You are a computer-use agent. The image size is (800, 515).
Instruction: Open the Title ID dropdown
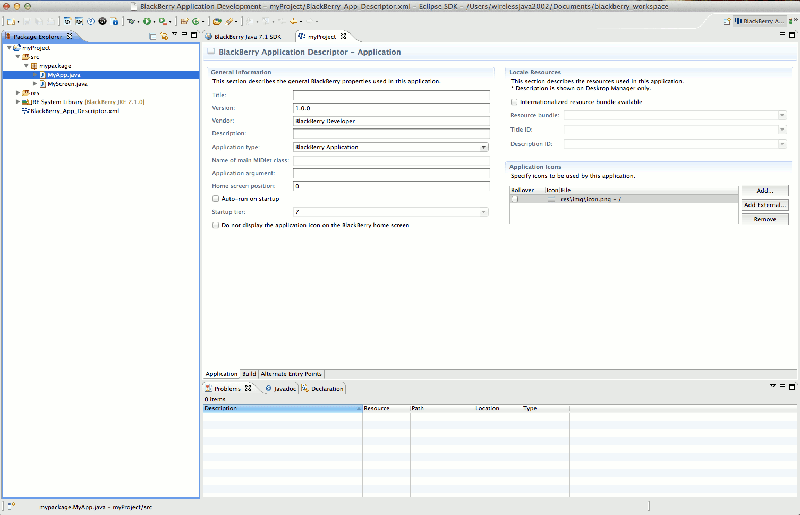coord(782,130)
